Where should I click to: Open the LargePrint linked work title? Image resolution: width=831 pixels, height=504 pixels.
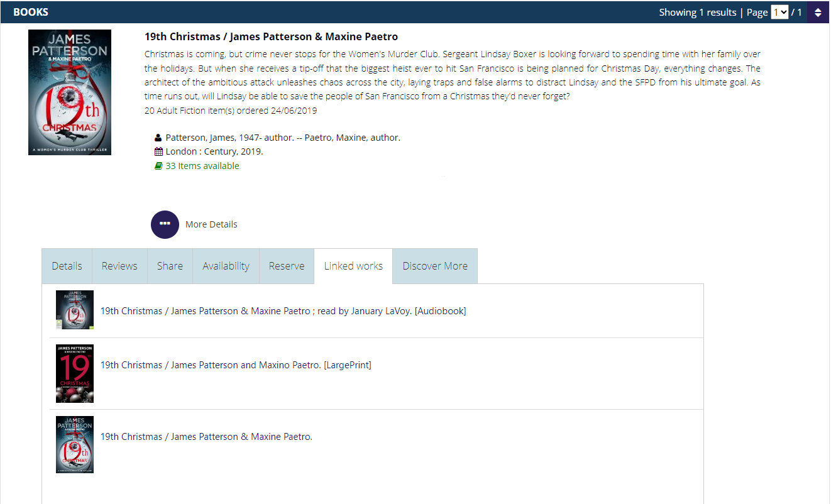236,365
